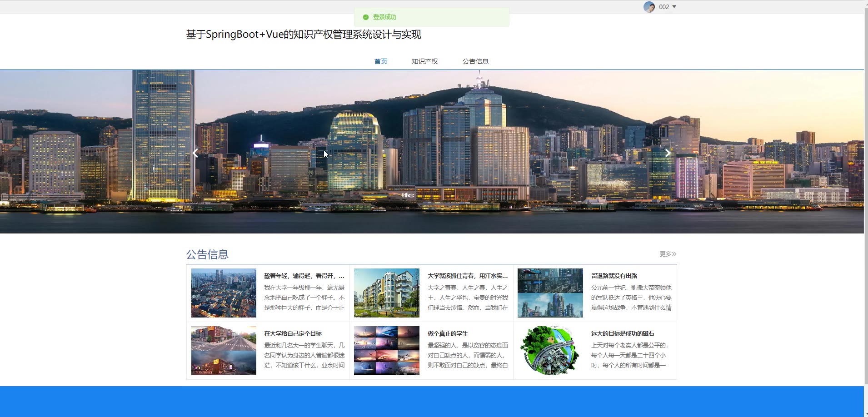Click the 大学之青春，人生之春 summary text
Image resolution: width=868 pixels, height=417 pixels.
(x=468, y=298)
